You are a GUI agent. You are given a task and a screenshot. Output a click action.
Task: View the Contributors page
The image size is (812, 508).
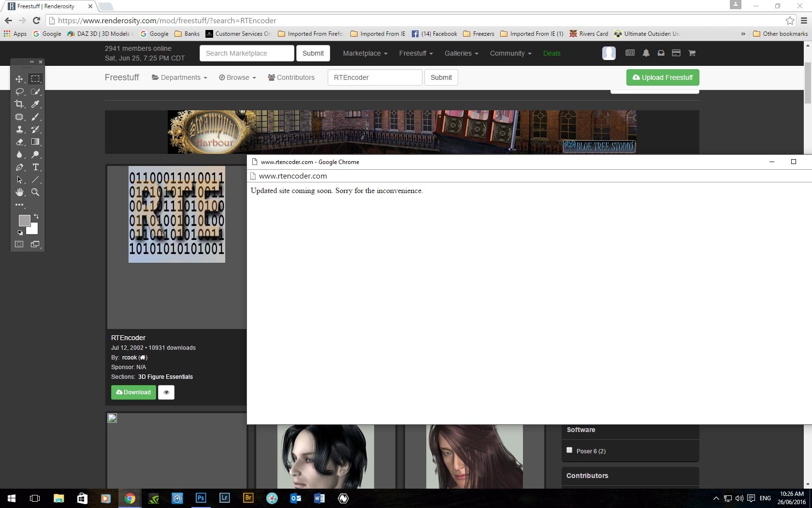pos(291,77)
